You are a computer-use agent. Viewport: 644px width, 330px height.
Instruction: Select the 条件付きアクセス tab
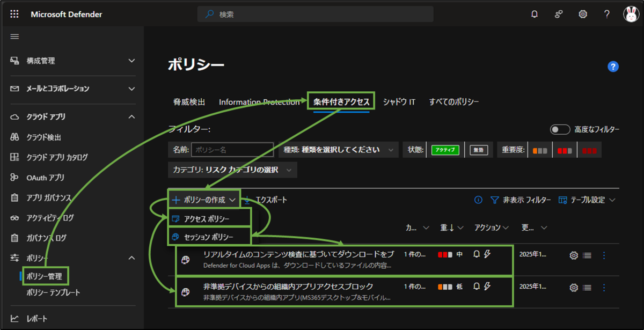pos(341,101)
